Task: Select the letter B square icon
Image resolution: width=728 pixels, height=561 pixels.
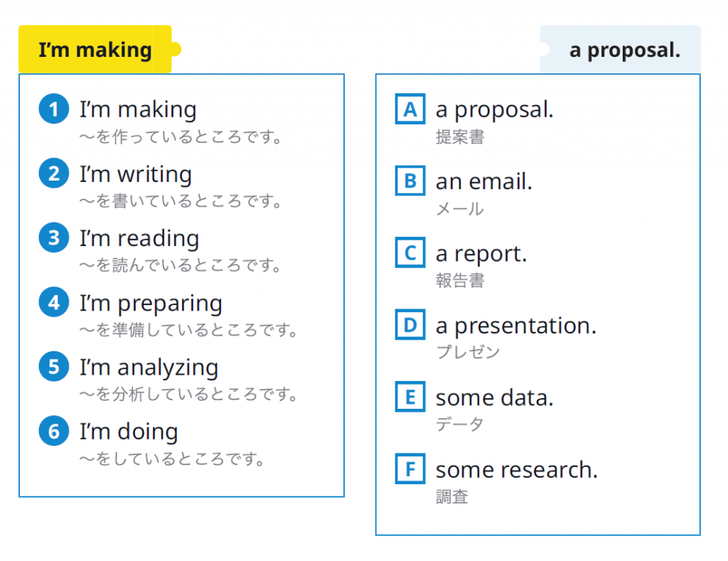Action: pyautogui.click(x=409, y=181)
